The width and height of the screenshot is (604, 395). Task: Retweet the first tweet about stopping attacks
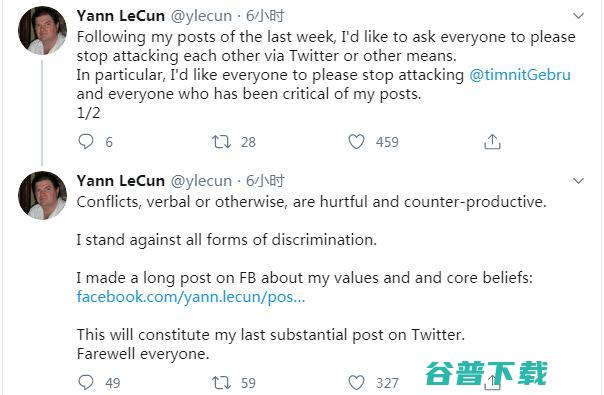221,142
